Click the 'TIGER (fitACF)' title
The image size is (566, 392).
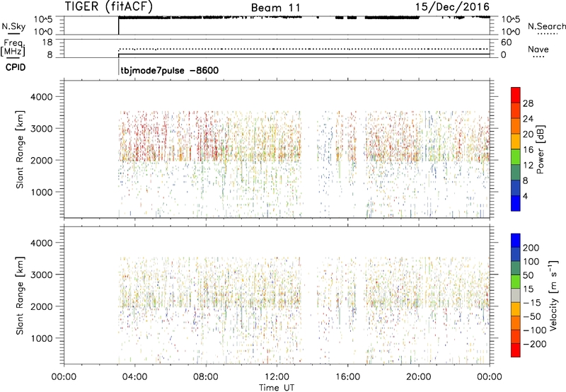tap(109, 6)
